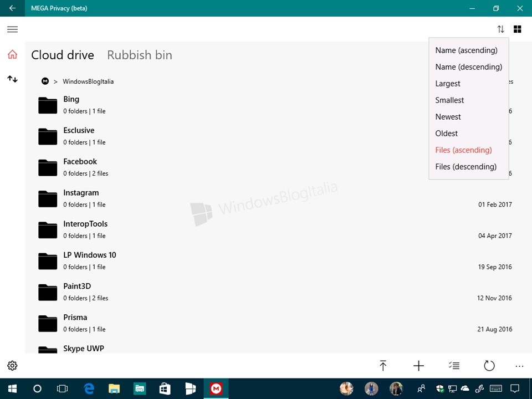Select Files (descending) sort option
532x399 pixels.
coord(466,167)
